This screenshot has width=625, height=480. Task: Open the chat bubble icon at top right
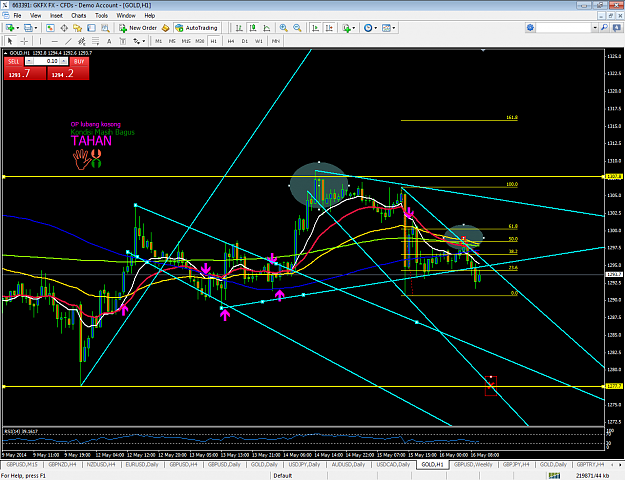click(617, 28)
